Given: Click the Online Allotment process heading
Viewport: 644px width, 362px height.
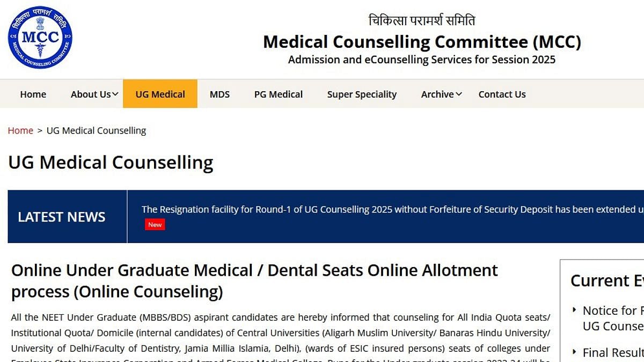Looking at the screenshot, I should 254,280.
